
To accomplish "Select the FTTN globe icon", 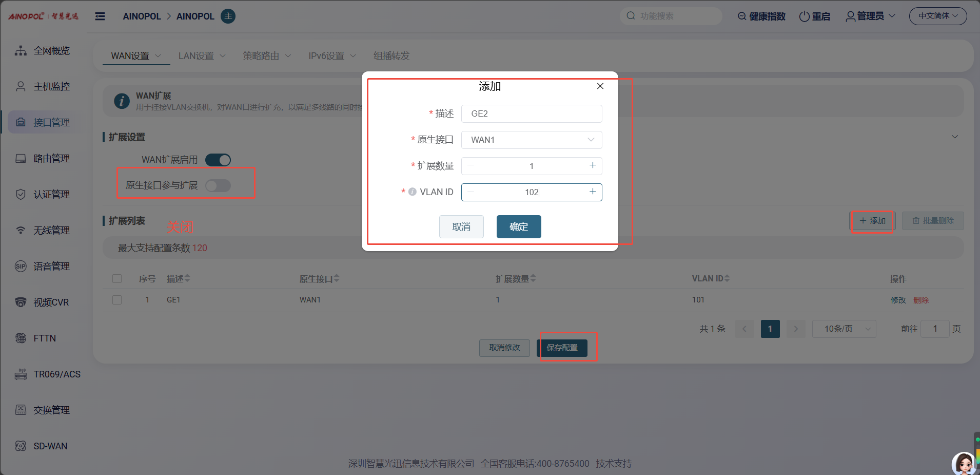I will (21, 338).
